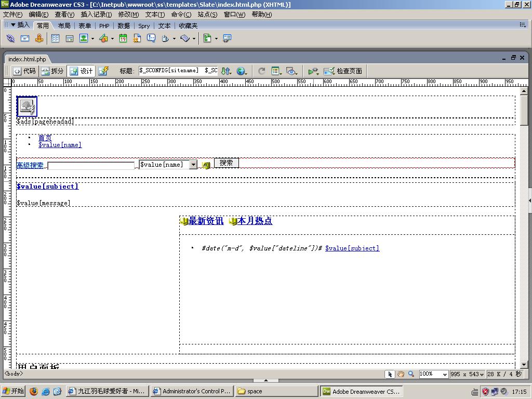
Task: Choose the Select arrow tool in status bar
Action: 390,374
